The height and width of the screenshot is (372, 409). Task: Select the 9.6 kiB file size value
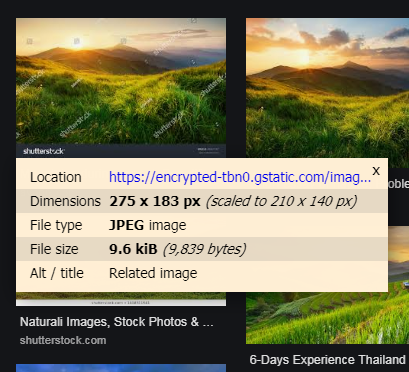click(133, 249)
